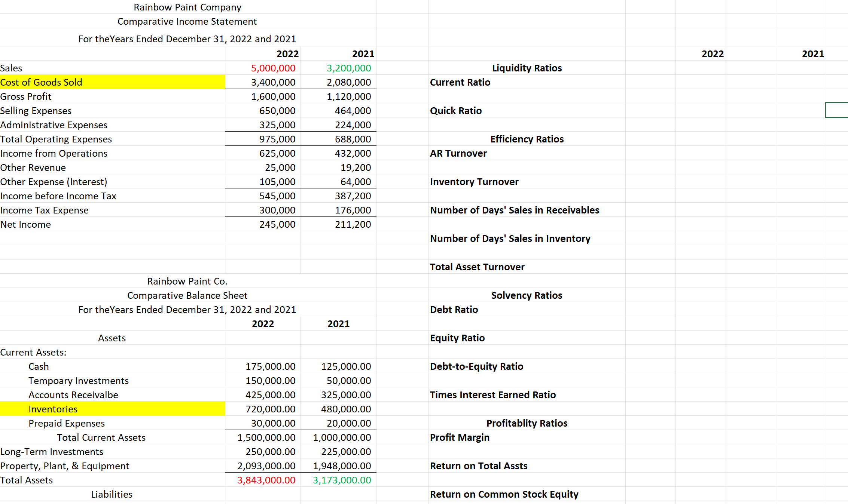Click the Equity Ratio label cell
The height and width of the screenshot is (504, 848).
(x=457, y=338)
